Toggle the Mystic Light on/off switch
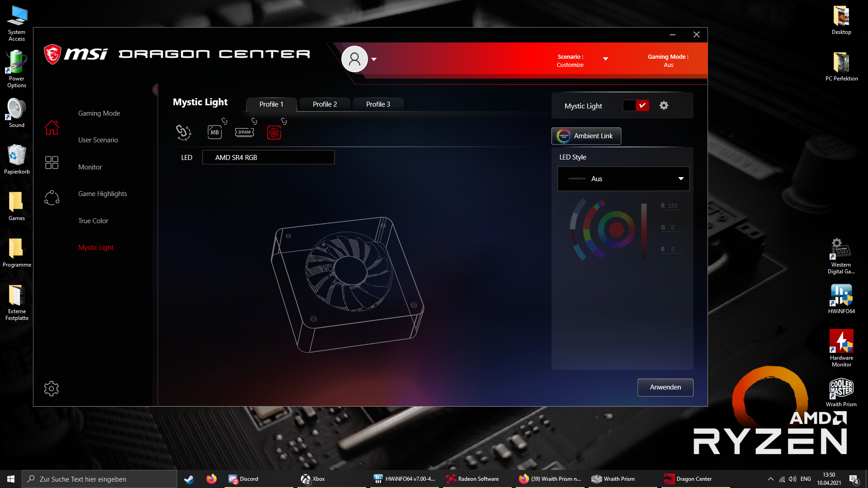 pos(636,105)
